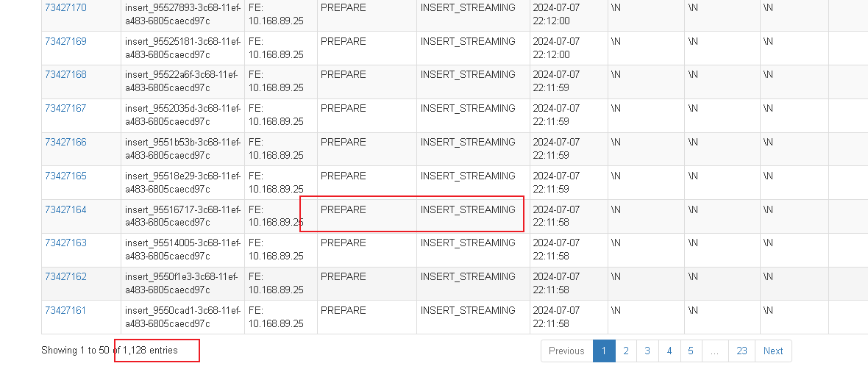Open transaction link 73427163
Image resolution: width=868 pixels, height=366 pixels.
[x=65, y=243]
